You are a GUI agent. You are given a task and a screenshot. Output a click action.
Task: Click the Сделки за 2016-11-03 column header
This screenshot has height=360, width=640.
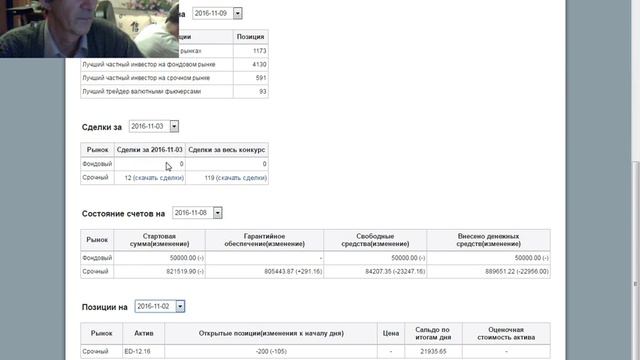(x=150, y=150)
